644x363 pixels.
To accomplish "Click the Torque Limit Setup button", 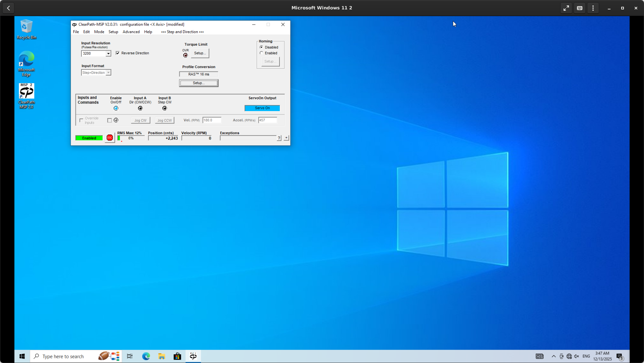I will [200, 53].
